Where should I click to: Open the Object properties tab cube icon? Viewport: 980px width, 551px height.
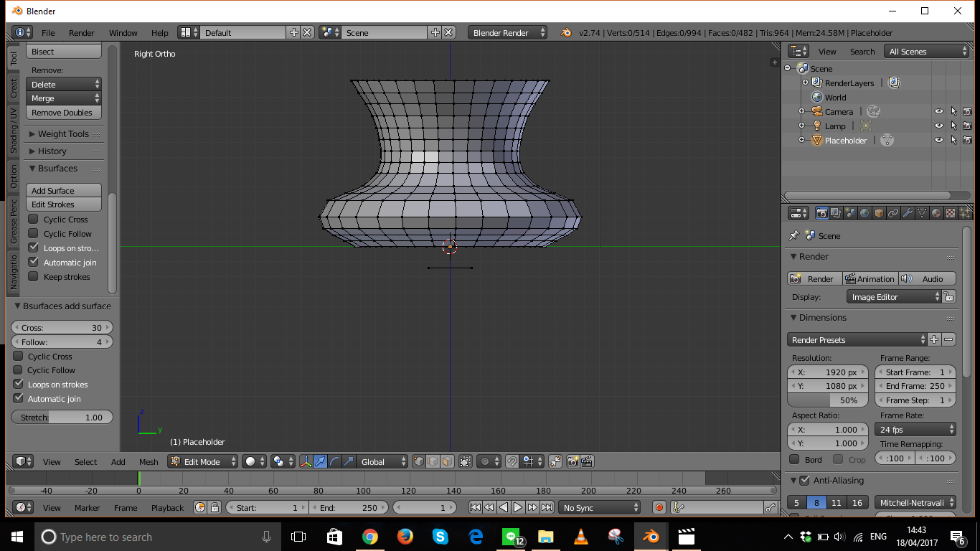coord(879,213)
